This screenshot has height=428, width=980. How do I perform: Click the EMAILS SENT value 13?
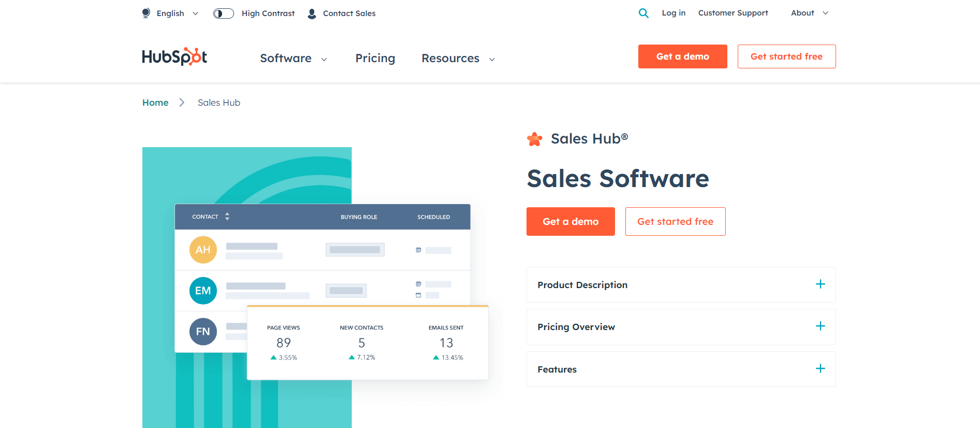[x=446, y=343]
